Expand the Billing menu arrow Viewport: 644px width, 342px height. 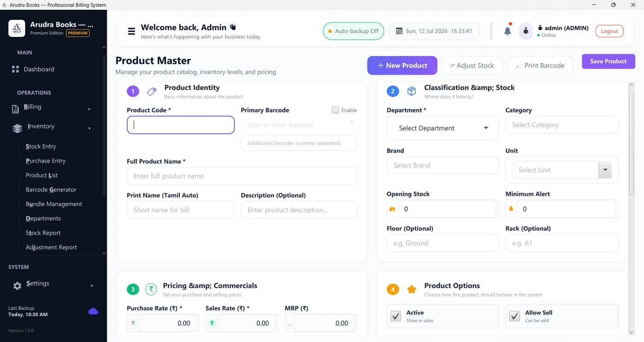[89, 109]
